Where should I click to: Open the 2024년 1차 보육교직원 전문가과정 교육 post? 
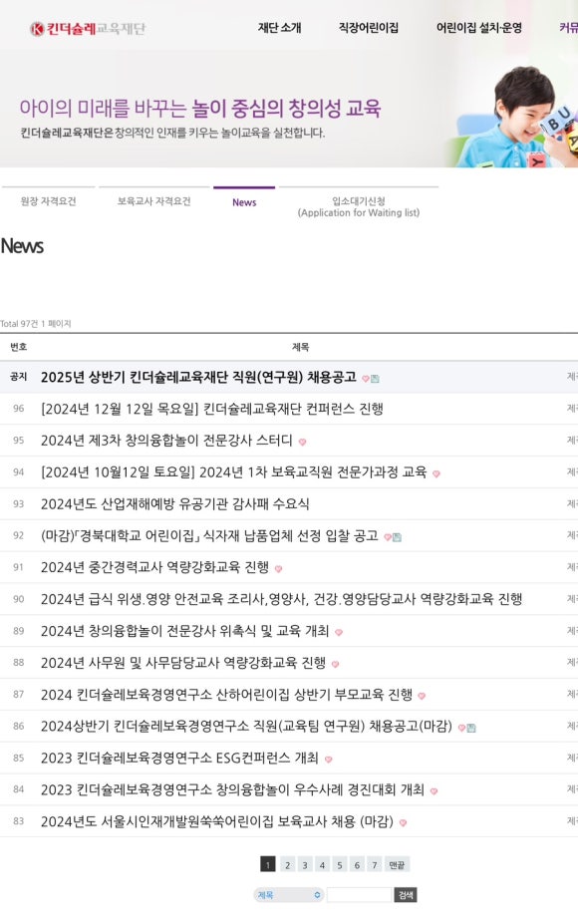(x=233, y=472)
